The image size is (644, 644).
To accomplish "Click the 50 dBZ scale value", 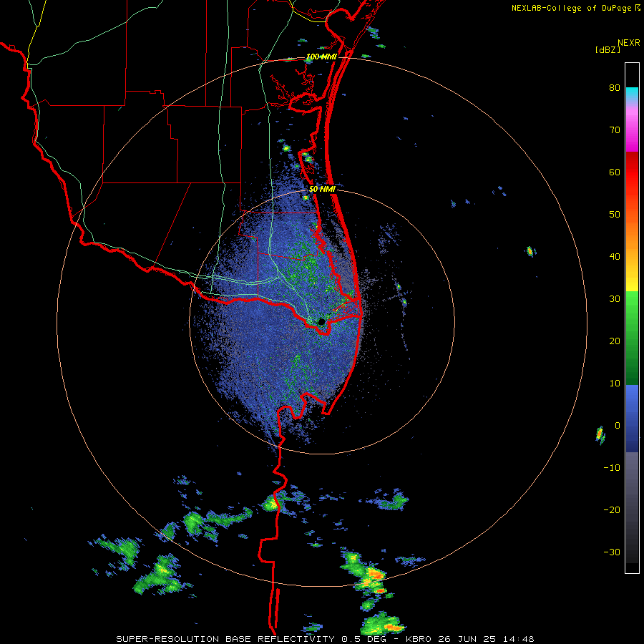I will 615,215.
